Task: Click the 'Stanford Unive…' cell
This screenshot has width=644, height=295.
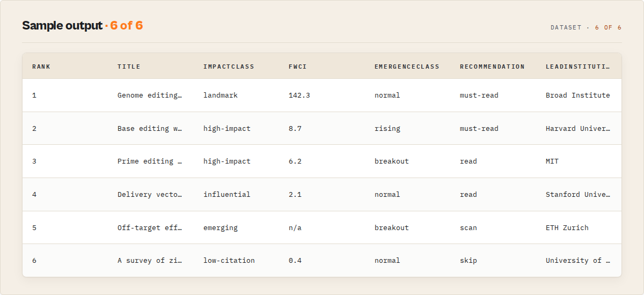Action: pyautogui.click(x=578, y=195)
